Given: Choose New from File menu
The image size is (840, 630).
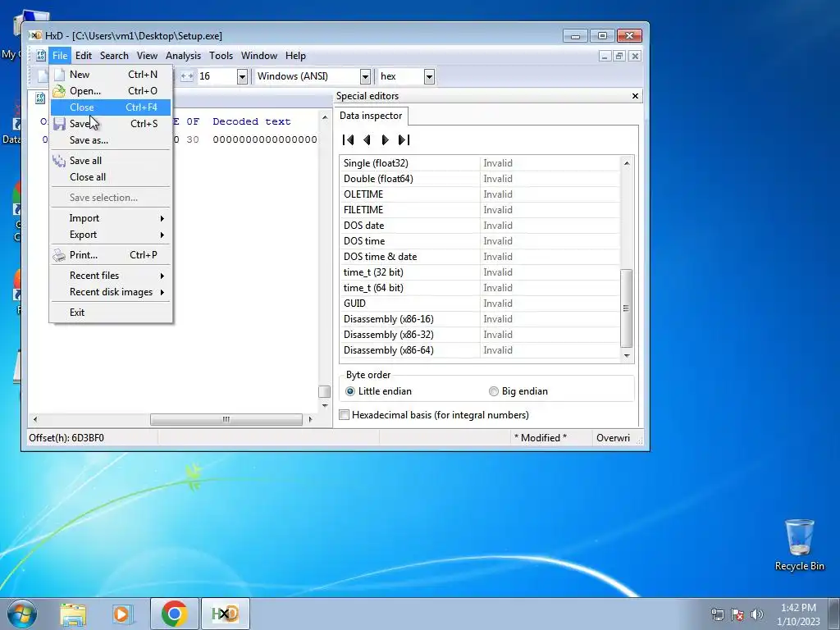Looking at the screenshot, I should pyautogui.click(x=111, y=75).
